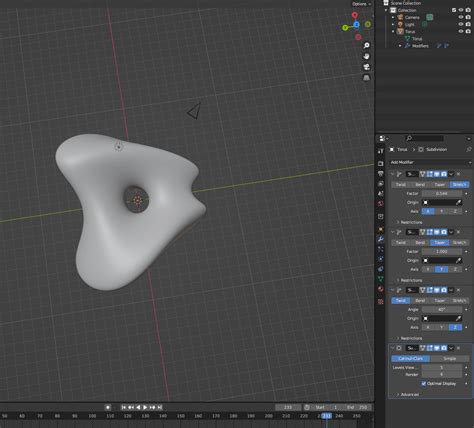Click the pan hand viewport icon
The height and width of the screenshot is (428, 474).
[366, 56]
